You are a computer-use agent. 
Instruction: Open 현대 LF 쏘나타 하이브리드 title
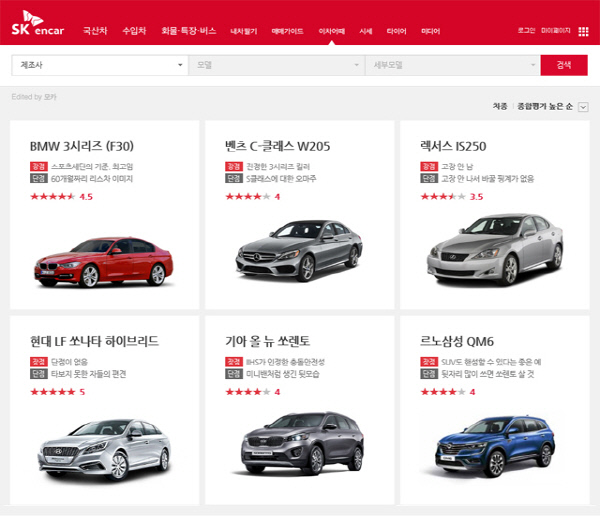click(x=94, y=341)
